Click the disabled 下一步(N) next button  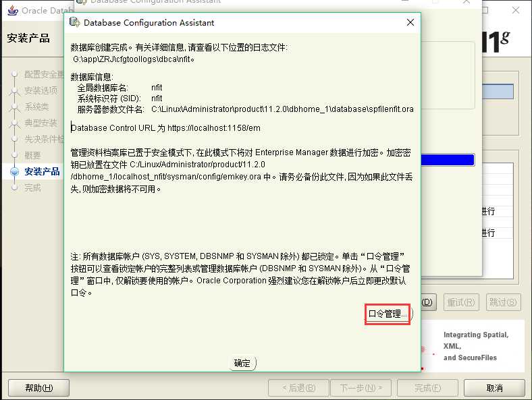coord(361,388)
